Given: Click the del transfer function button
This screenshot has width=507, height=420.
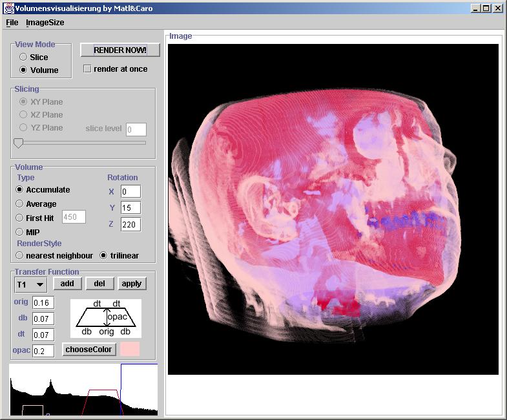Looking at the screenshot, I should click(99, 284).
